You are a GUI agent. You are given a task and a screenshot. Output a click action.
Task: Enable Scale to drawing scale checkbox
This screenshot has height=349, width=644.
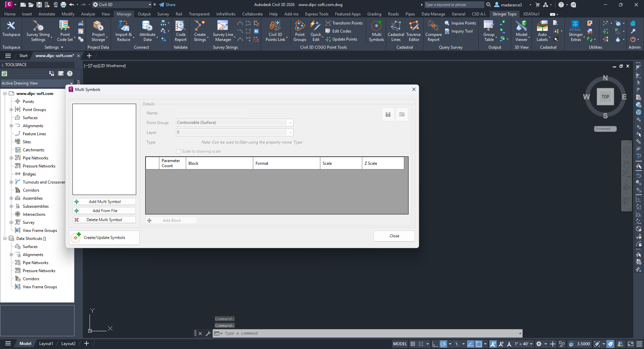coord(178,151)
